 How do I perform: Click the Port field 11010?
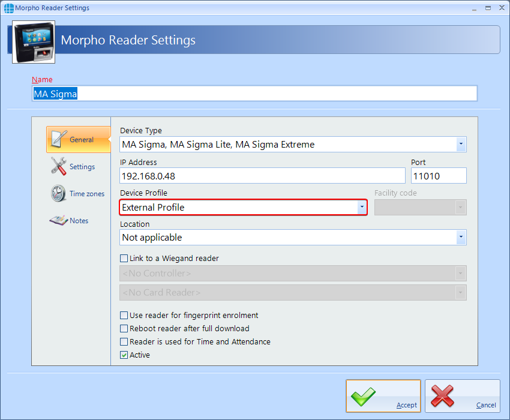pos(439,176)
